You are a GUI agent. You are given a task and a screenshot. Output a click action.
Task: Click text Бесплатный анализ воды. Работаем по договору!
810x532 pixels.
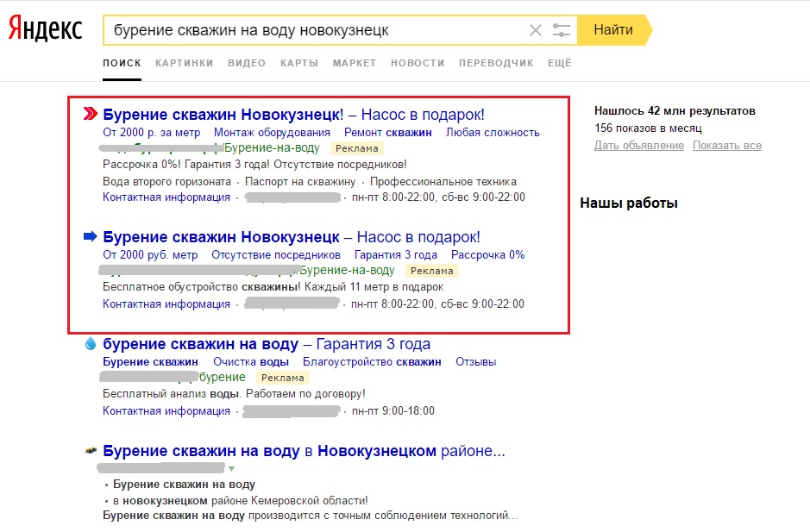(x=234, y=394)
